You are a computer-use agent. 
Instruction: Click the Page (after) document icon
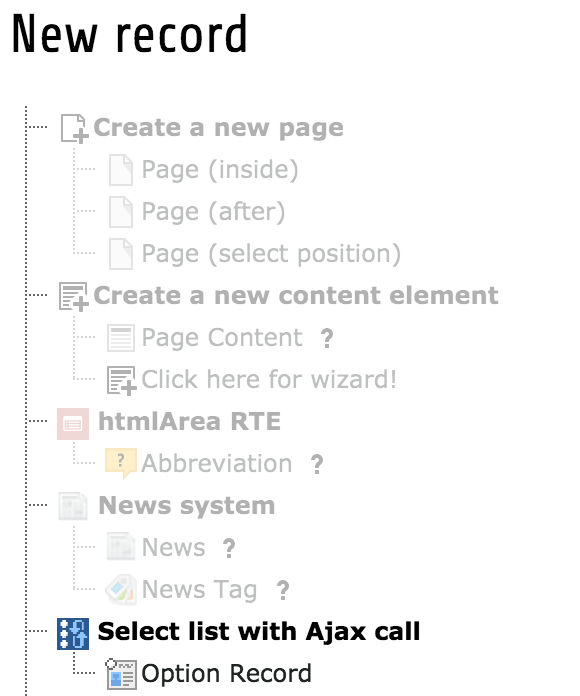coord(121,212)
